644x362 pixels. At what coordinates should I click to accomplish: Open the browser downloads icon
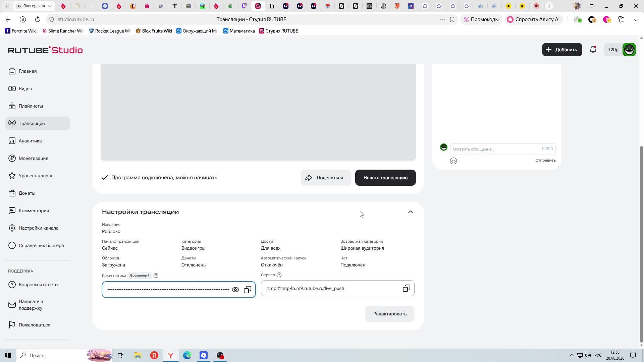pyautogui.click(x=636, y=19)
